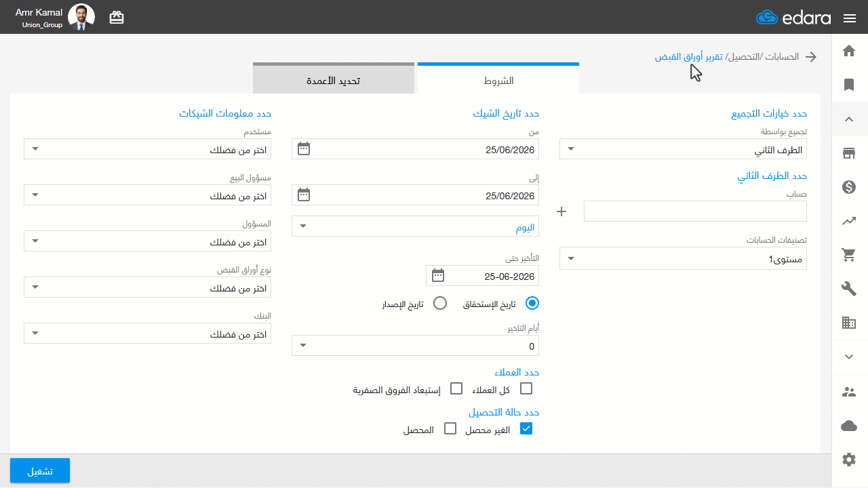Open the gift icon in top bar
This screenshot has height=488, width=868.
pyautogui.click(x=117, y=18)
